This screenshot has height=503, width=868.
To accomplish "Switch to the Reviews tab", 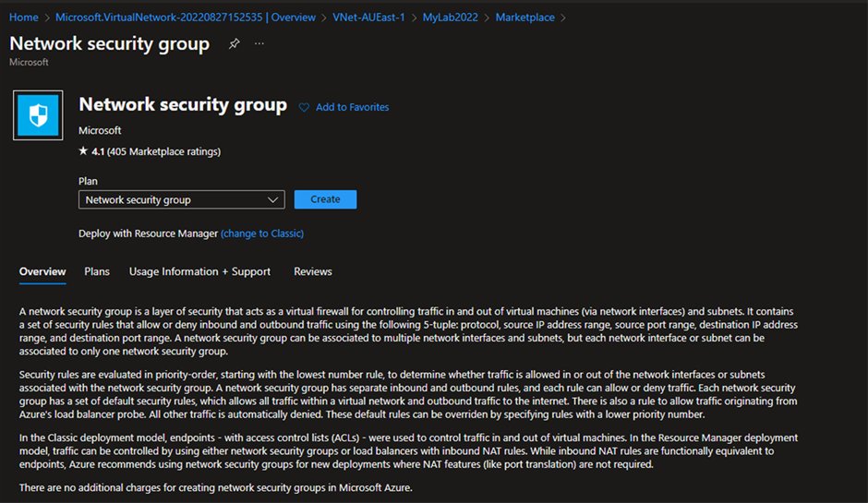I will tap(313, 271).
